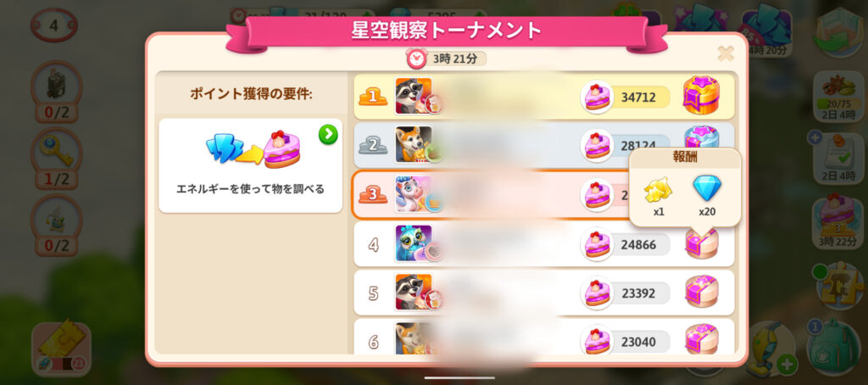The width and height of the screenshot is (868, 385).
Task: Tap the fourth place pink reward box
Action: 702,243
